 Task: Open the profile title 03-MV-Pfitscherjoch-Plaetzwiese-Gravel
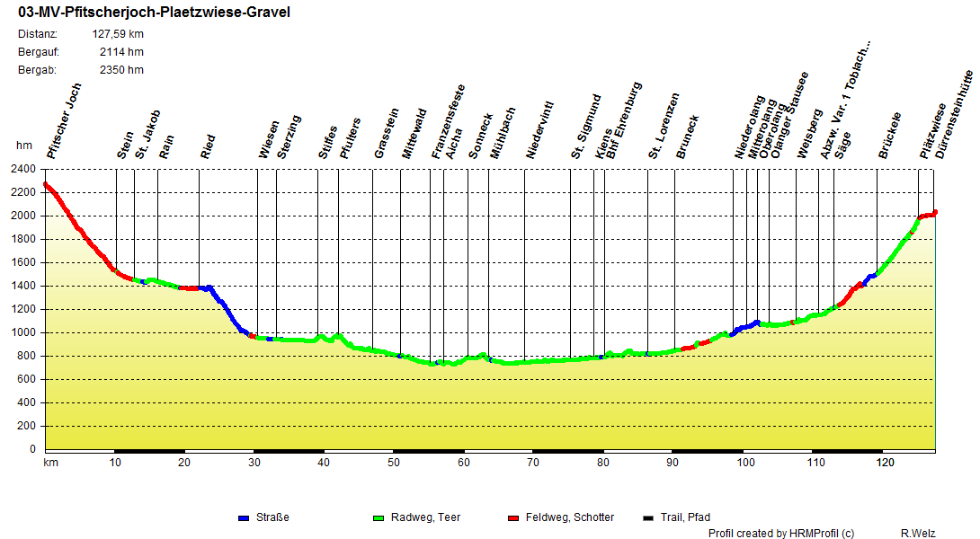(153, 13)
